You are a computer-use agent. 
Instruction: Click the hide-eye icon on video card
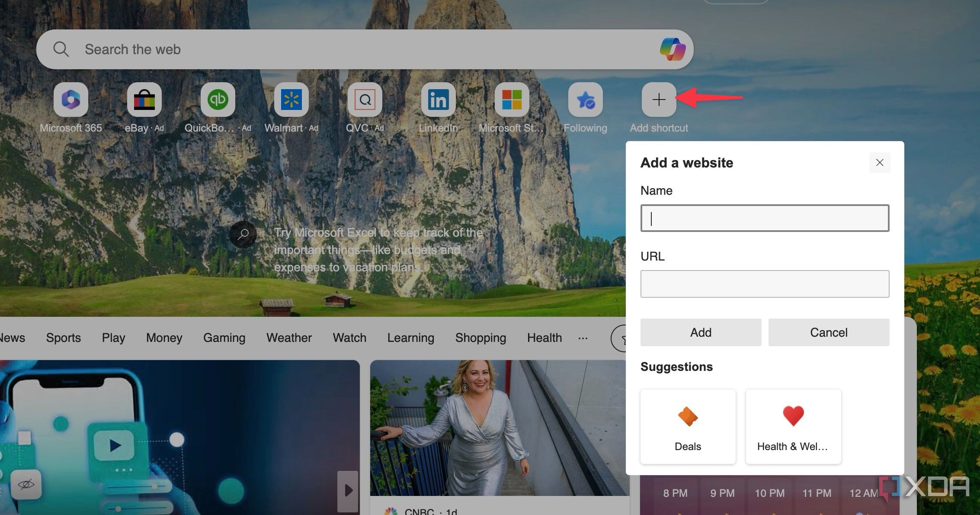[26, 484]
